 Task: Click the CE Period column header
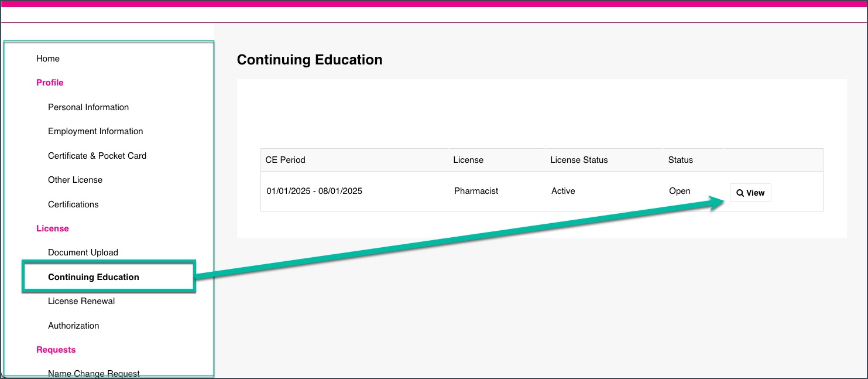pos(286,160)
